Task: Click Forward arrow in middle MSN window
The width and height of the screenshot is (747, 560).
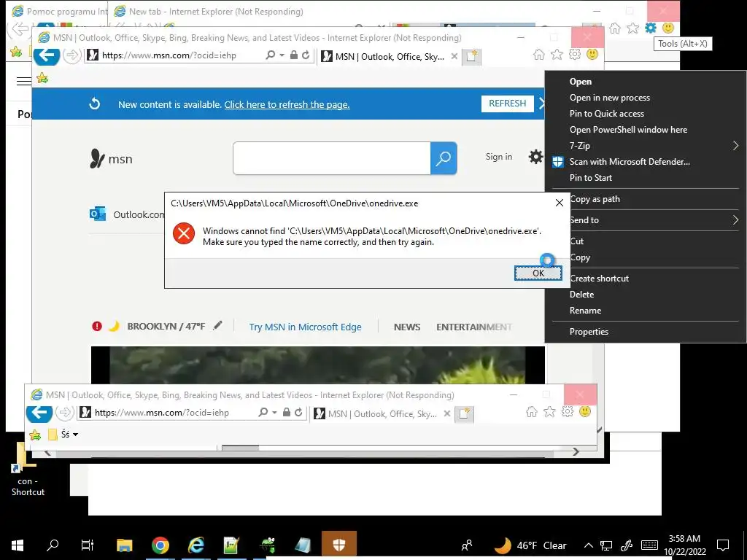Action: coord(71,55)
